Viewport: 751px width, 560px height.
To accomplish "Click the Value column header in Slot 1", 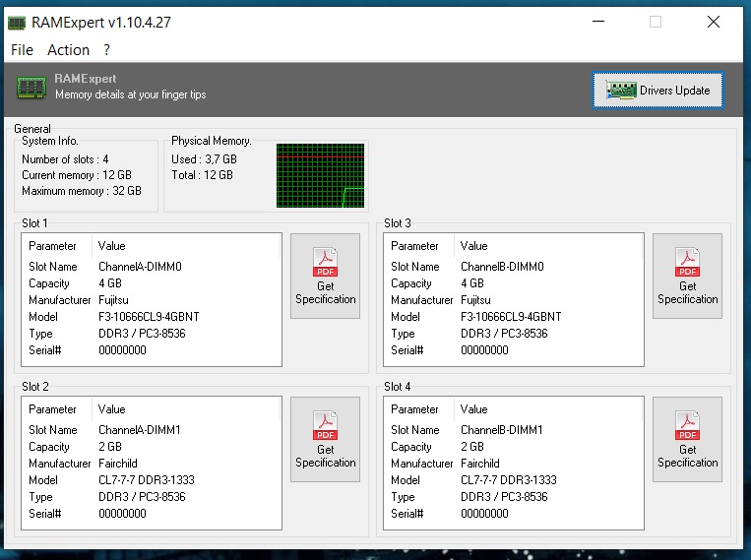I will click(186, 246).
